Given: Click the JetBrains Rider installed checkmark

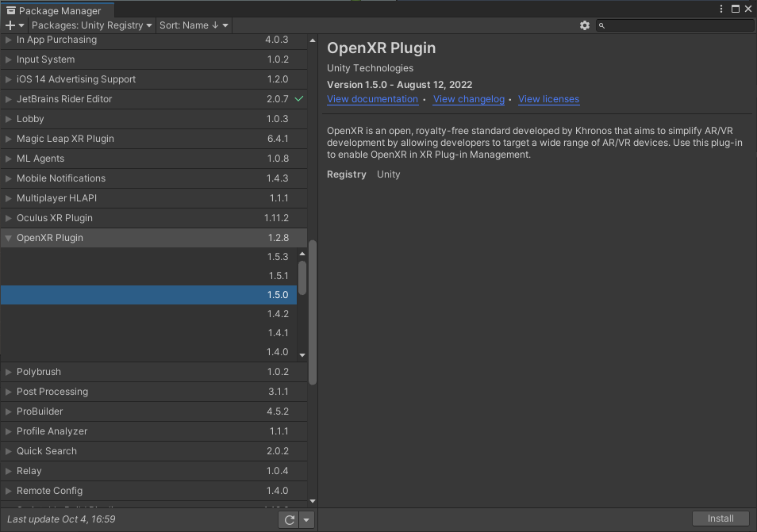Looking at the screenshot, I should (299, 99).
